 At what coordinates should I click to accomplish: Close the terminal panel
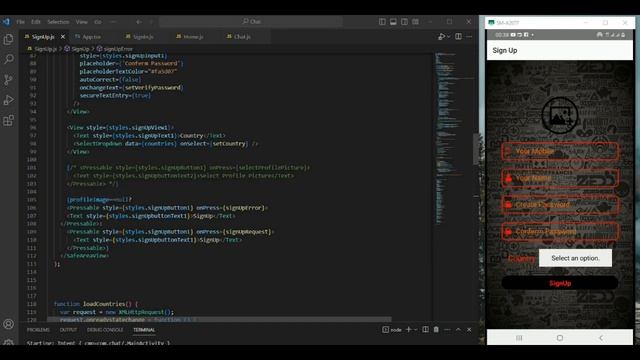click(x=469, y=330)
